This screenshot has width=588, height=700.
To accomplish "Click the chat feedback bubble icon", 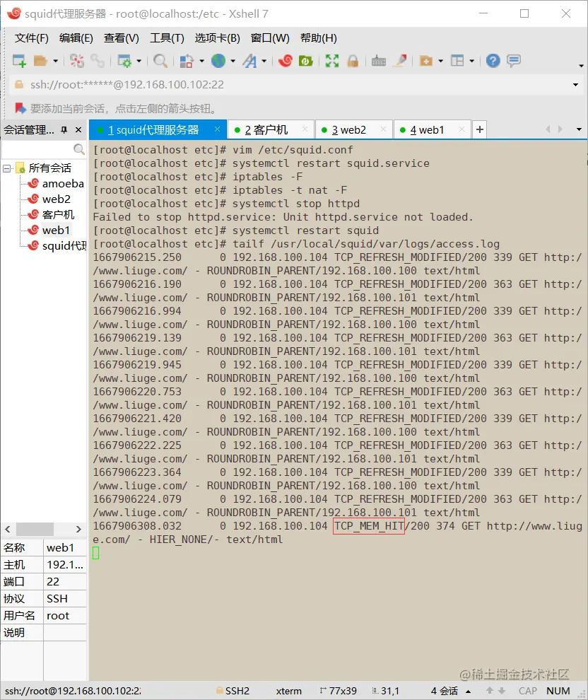I will click(x=514, y=61).
